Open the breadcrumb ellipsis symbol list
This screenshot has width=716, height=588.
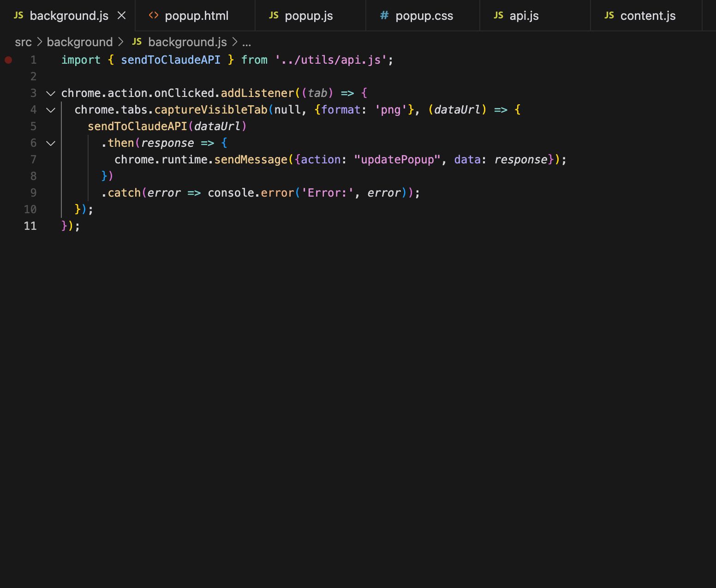pyautogui.click(x=247, y=42)
